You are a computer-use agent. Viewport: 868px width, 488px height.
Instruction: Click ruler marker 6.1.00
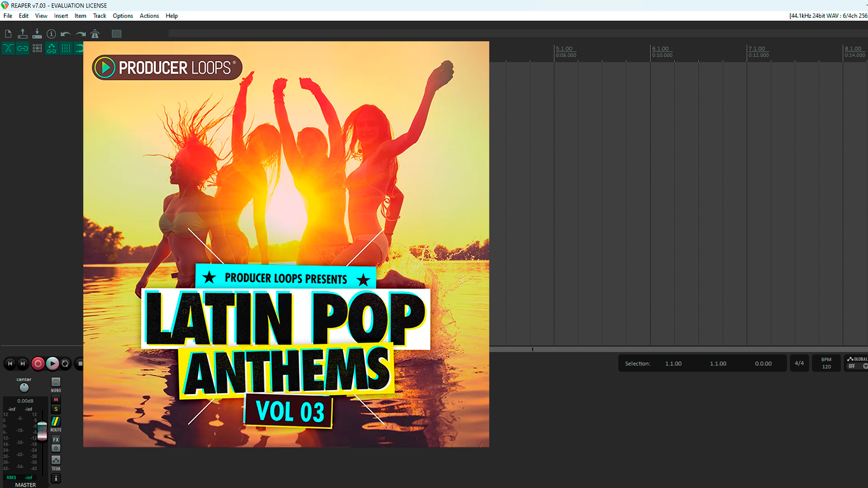coord(661,49)
